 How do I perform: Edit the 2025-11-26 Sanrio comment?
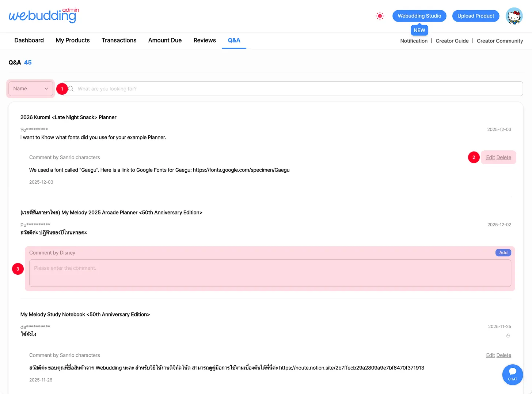pyautogui.click(x=490, y=355)
